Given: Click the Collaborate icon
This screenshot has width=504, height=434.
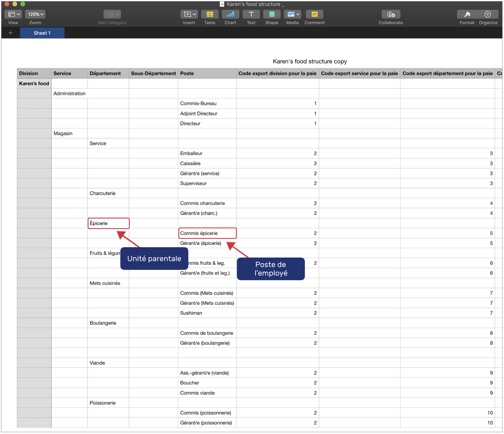Looking at the screenshot, I should click(x=391, y=14).
